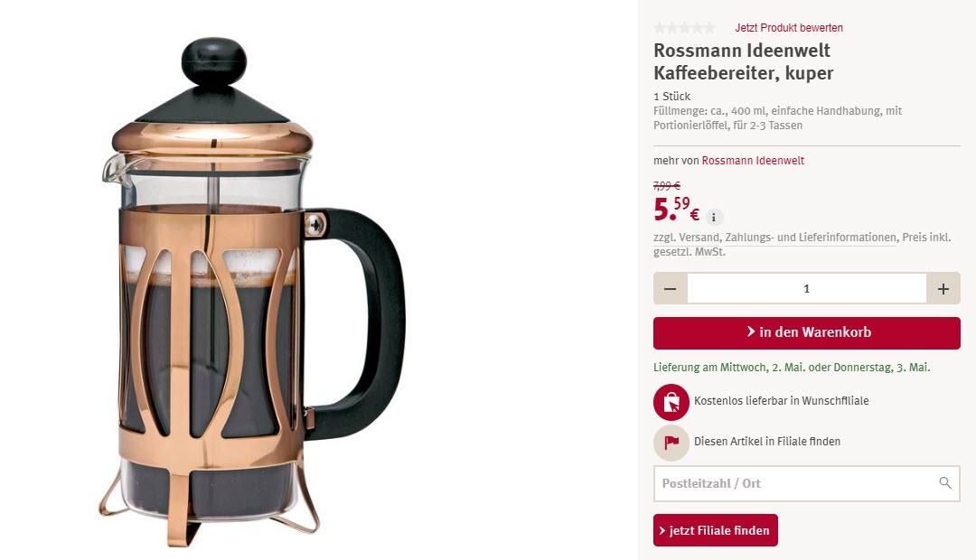Click the Postleitzahl / Ort input field
Image resolution: width=976 pixels, height=560 pixels.
(807, 483)
